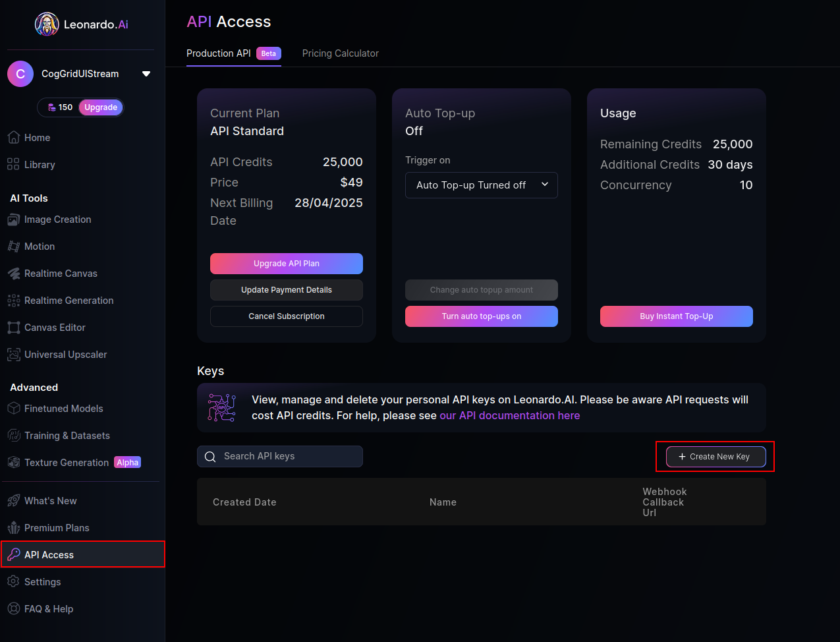This screenshot has height=642, width=840.
Task: Click the Universal Upscaler icon
Action: coord(13,355)
